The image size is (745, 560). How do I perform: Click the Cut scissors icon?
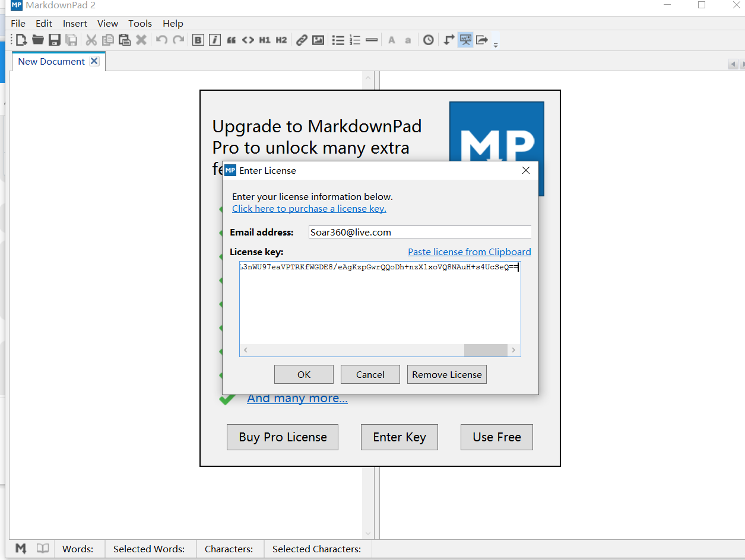(x=91, y=40)
